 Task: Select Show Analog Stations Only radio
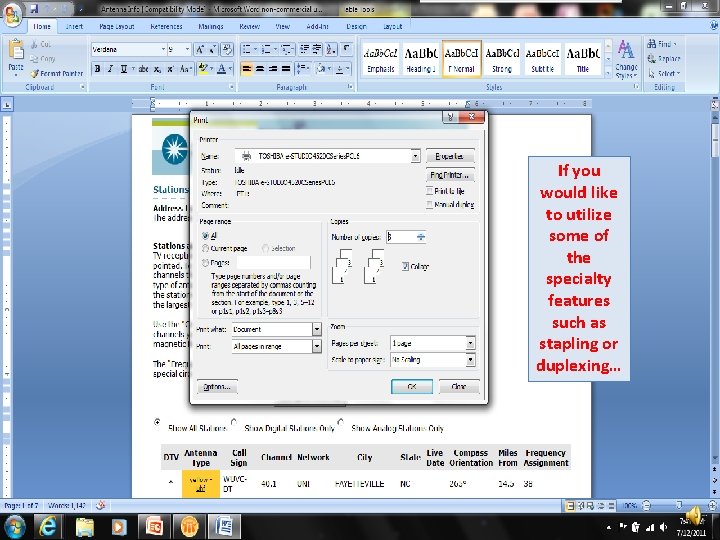[340, 422]
